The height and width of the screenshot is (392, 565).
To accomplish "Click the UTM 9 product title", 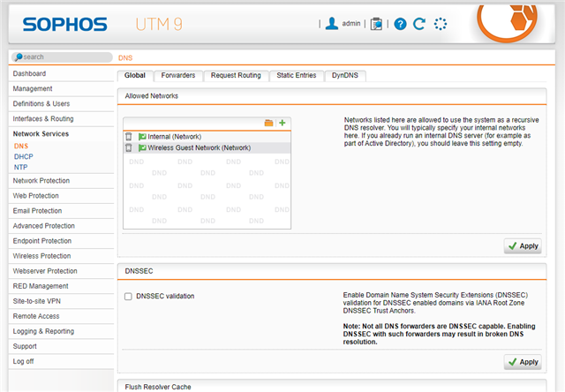I will (x=159, y=25).
